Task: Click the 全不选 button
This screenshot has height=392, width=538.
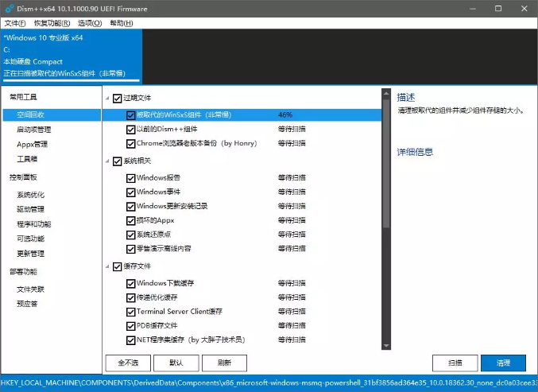Action: [x=128, y=363]
